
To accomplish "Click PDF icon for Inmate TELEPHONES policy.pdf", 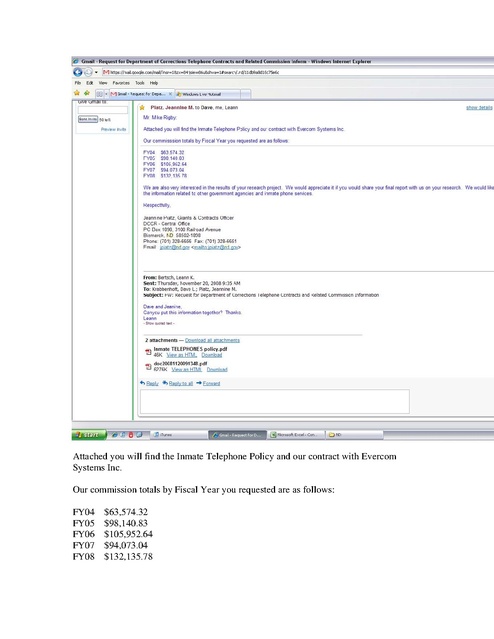I will [x=148, y=352].
